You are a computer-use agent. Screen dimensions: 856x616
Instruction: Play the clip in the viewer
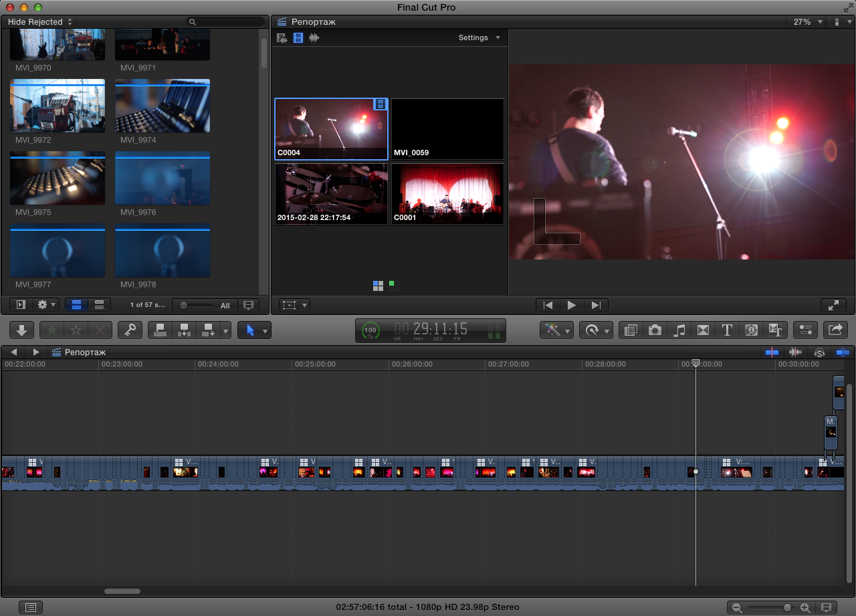pos(572,305)
